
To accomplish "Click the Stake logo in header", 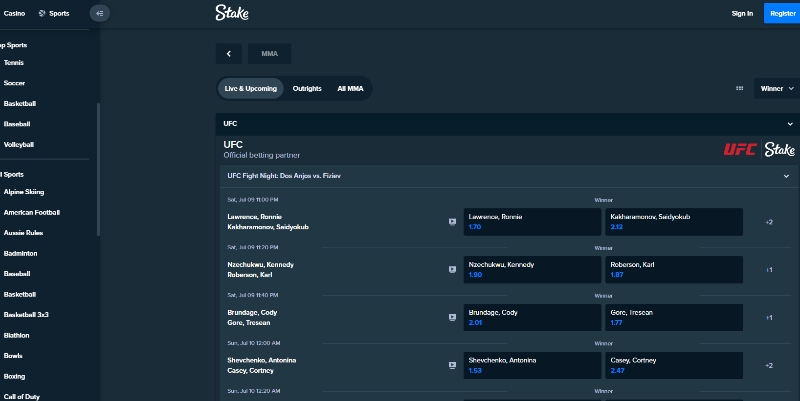I will [232, 13].
